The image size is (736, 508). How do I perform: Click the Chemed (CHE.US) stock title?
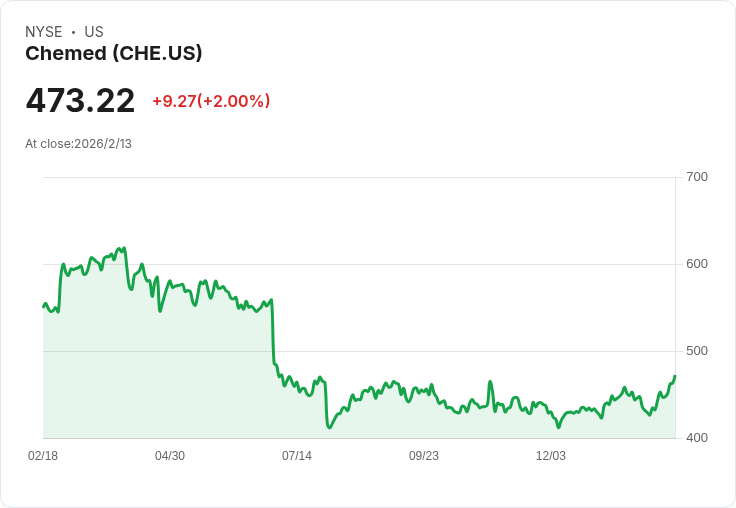pos(114,54)
